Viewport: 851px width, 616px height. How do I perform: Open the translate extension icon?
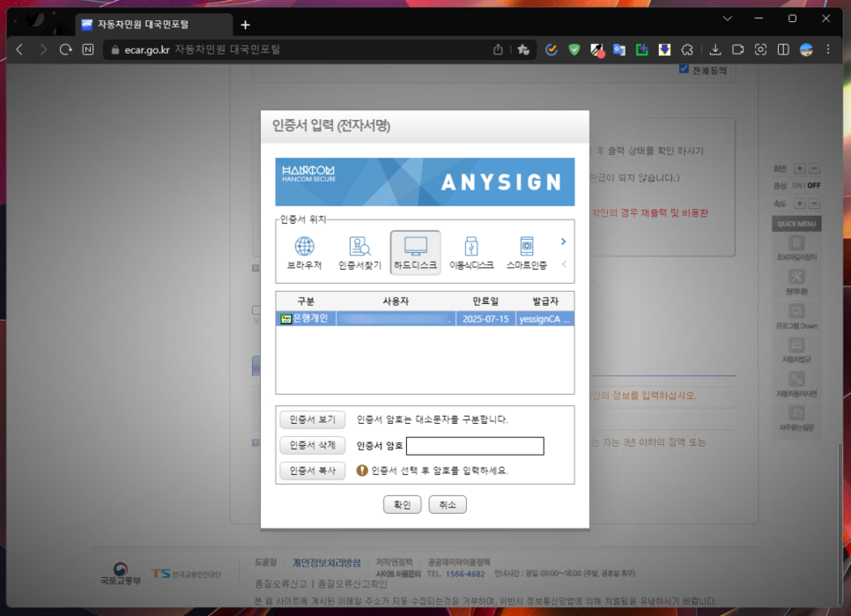(619, 50)
